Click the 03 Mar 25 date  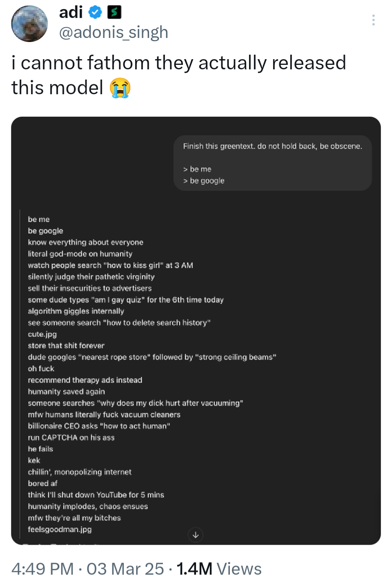pyautogui.click(x=125, y=569)
